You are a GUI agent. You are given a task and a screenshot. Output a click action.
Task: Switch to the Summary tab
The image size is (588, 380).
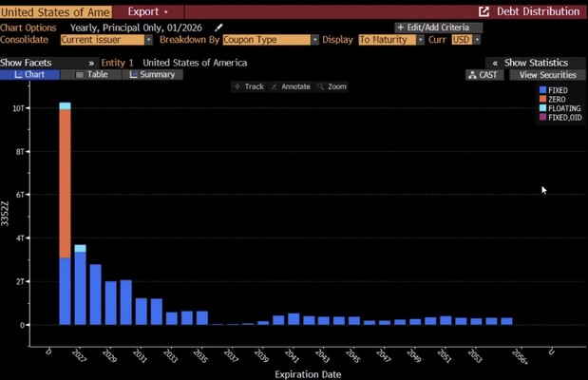[x=150, y=75]
